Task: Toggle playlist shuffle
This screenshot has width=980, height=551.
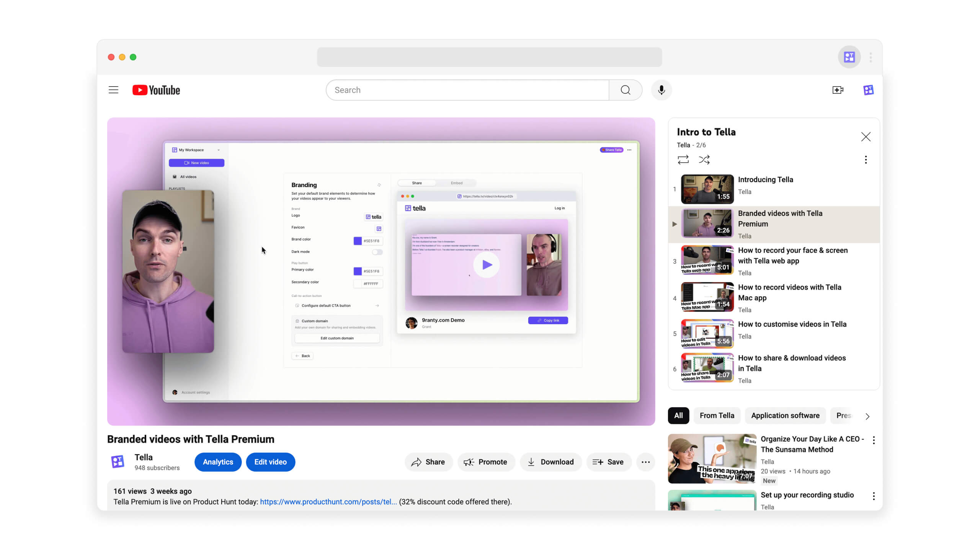Action: tap(704, 159)
